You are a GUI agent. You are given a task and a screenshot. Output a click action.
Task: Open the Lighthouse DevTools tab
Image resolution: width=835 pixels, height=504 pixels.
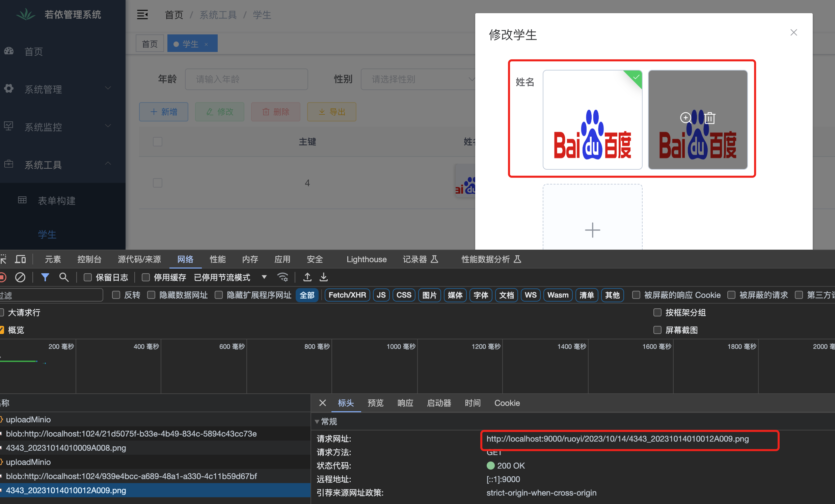(x=366, y=259)
